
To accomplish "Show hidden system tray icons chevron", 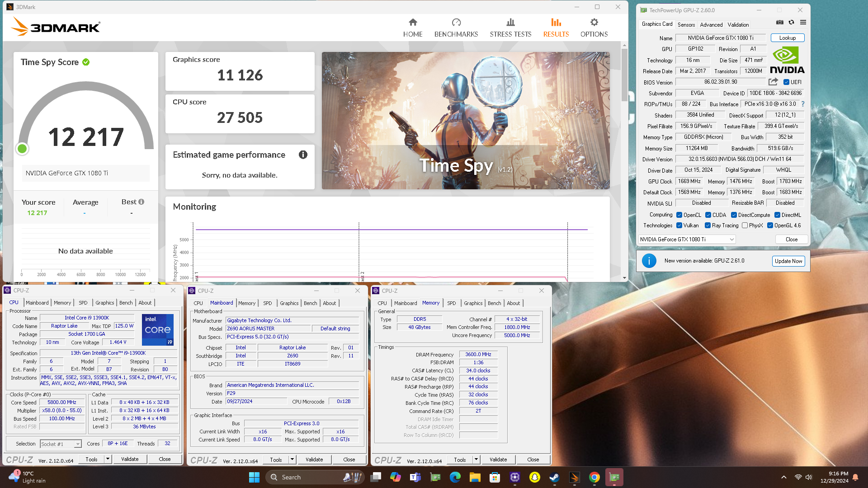I will pos(783,477).
